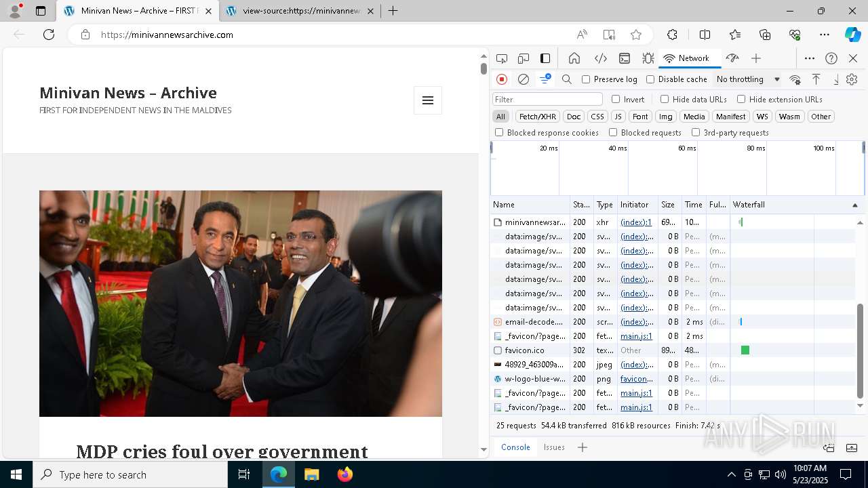The width and height of the screenshot is (868, 488).
Task: Open the Welcome home tool in DevTools
Action: pos(574,58)
